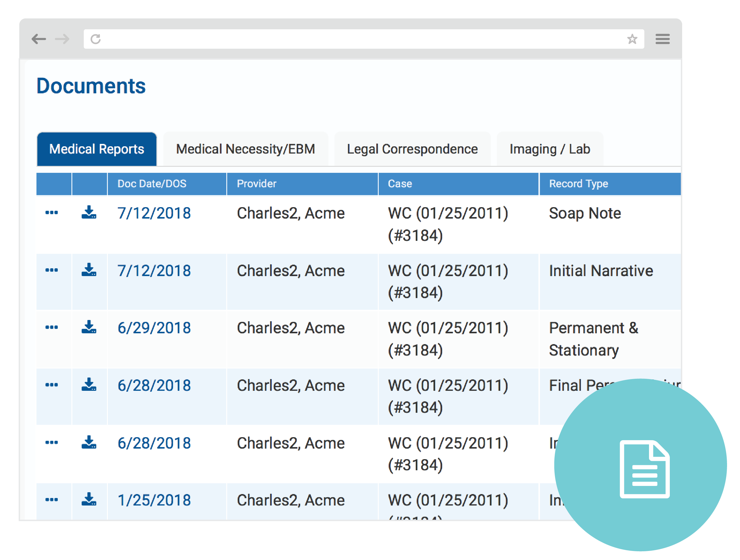Click the browser back arrow
Viewport: 740px width, 560px height.
click(39, 39)
